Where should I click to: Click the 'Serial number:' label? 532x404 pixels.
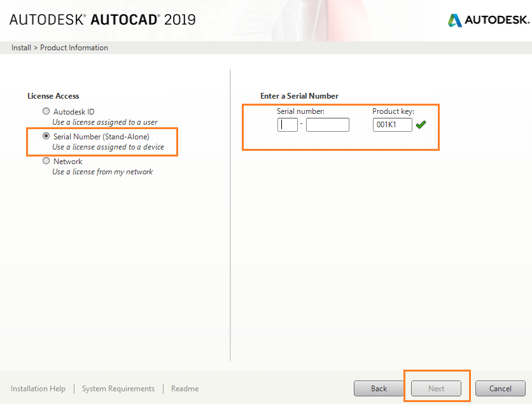[x=300, y=111]
